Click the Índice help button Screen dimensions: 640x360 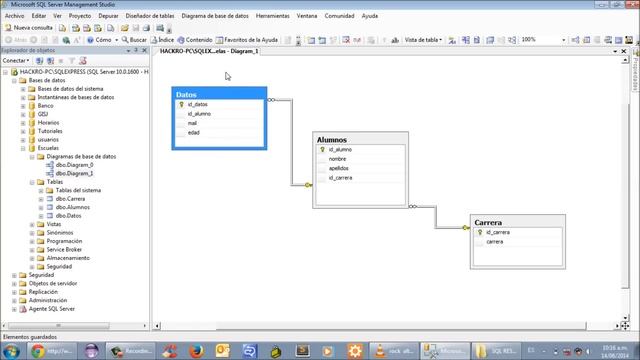pos(162,40)
